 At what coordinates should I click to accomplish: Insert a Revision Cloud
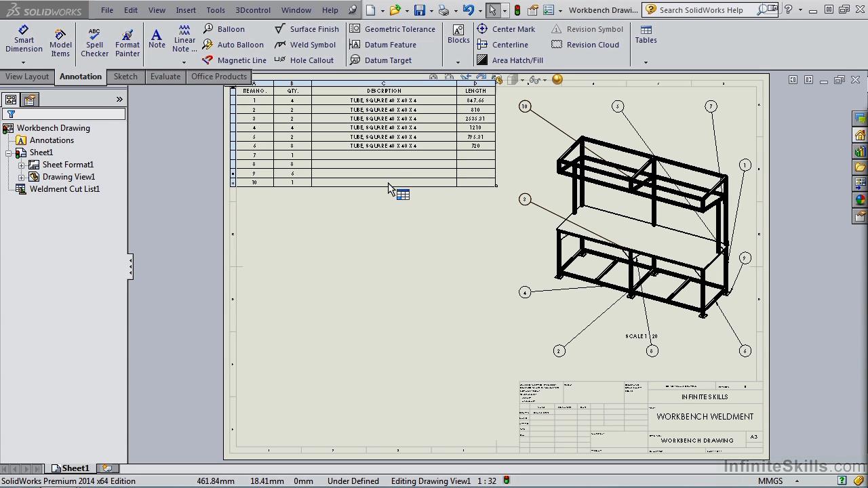point(585,45)
